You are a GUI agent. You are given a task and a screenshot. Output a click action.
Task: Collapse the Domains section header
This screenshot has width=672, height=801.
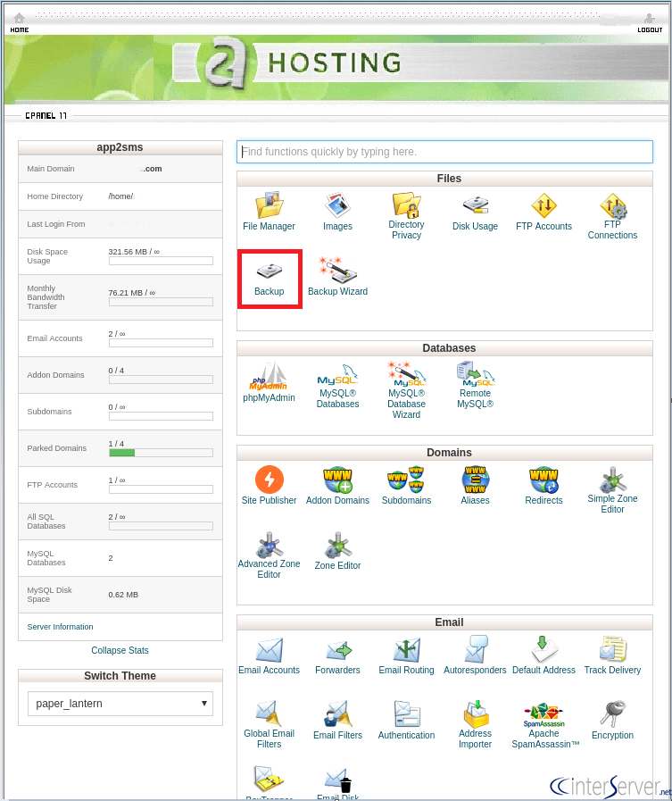tap(444, 453)
